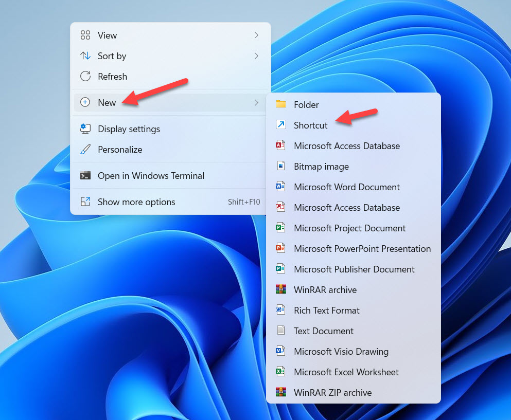Click the Refresh circular arrow icon
This screenshot has height=420, width=511.
pos(85,77)
